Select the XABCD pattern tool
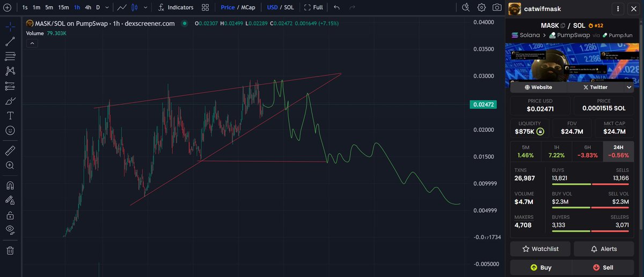This screenshot has width=644, height=277. coord(10,71)
